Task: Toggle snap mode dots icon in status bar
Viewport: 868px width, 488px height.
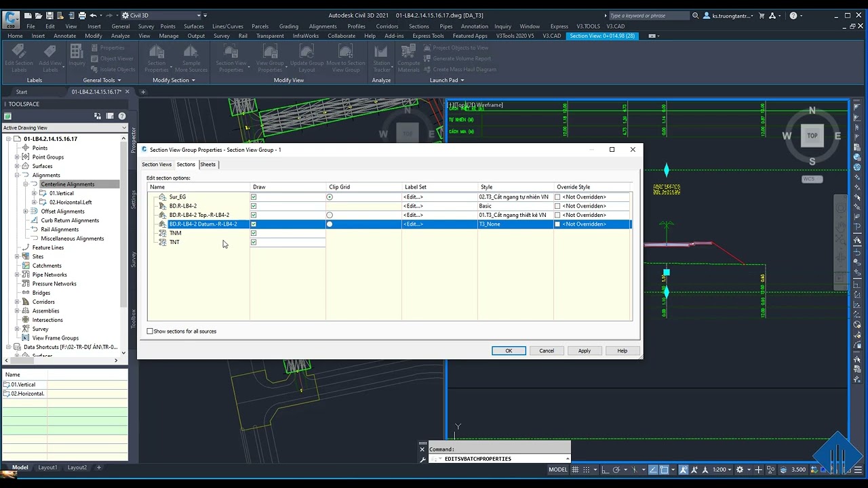Action: 587,470
